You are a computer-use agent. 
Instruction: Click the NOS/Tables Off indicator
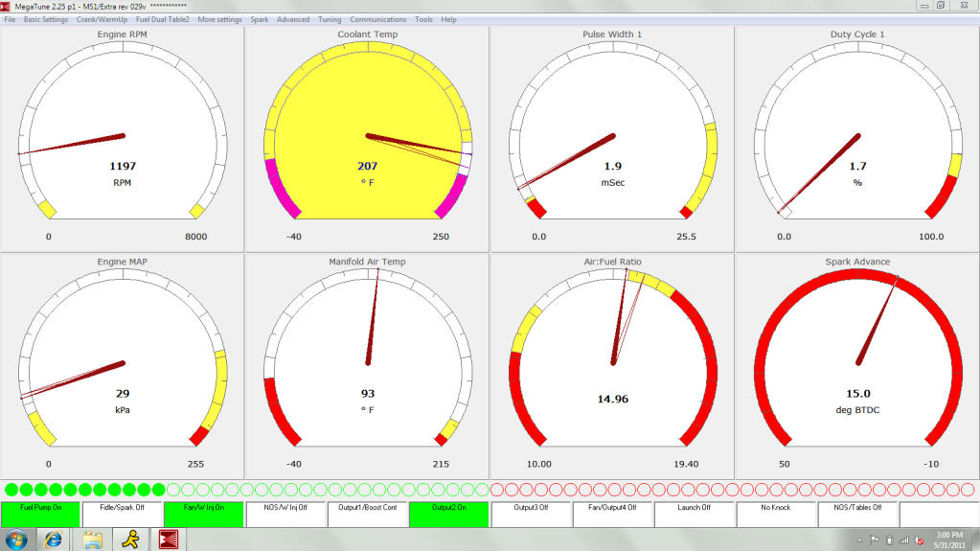pos(857,514)
